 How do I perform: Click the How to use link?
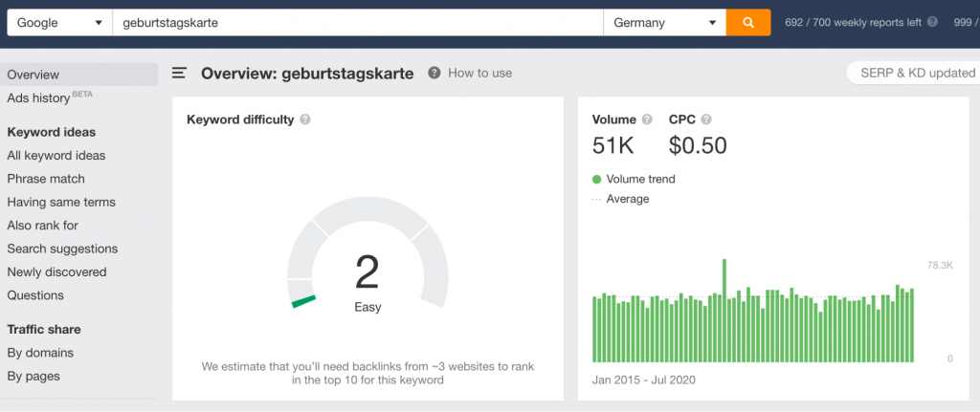(x=480, y=73)
